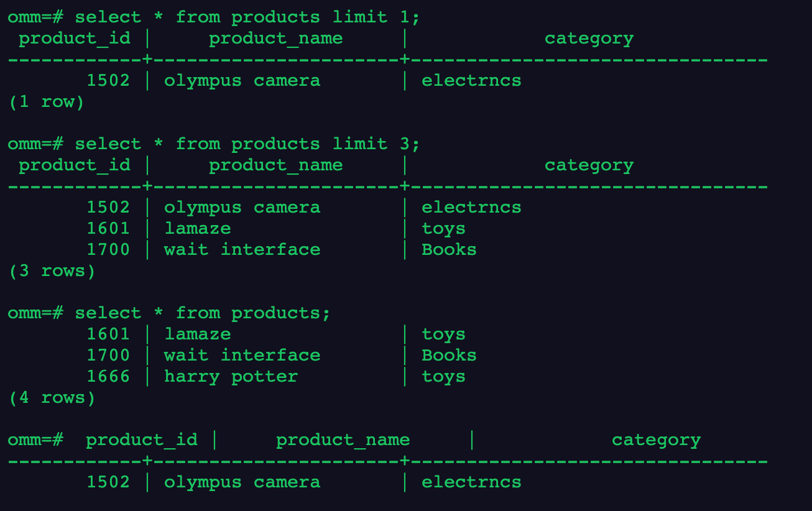Click the first product_id column header
This screenshot has height=511, width=812.
pyautogui.click(x=75, y=39)
